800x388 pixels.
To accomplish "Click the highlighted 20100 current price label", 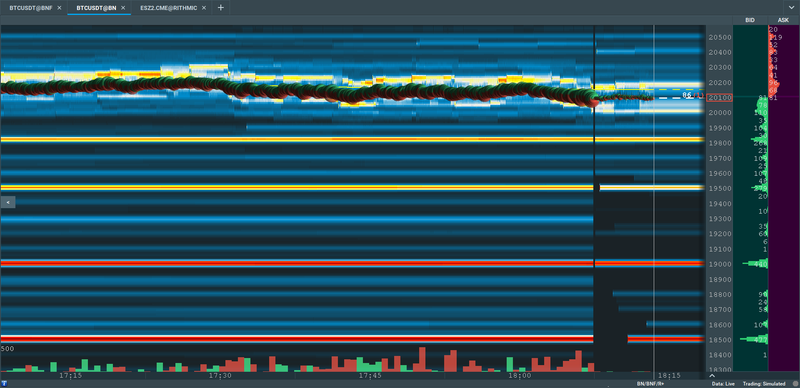I will click(719, 98).
